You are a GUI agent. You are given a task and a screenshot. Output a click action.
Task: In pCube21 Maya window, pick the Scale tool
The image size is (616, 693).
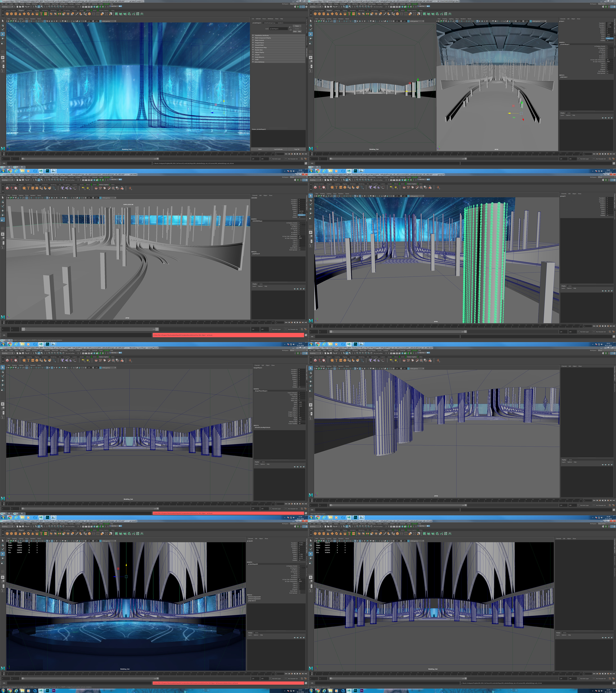click(x=3, y=43)
